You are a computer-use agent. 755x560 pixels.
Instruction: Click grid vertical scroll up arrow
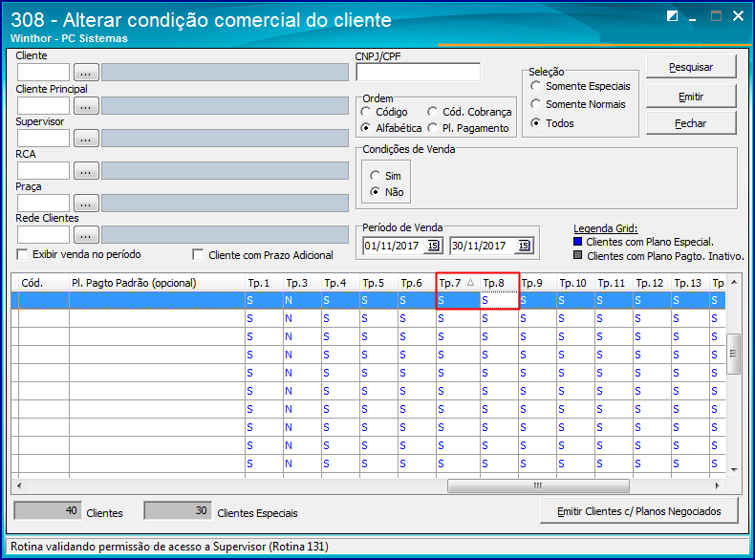tap(734, 282)
